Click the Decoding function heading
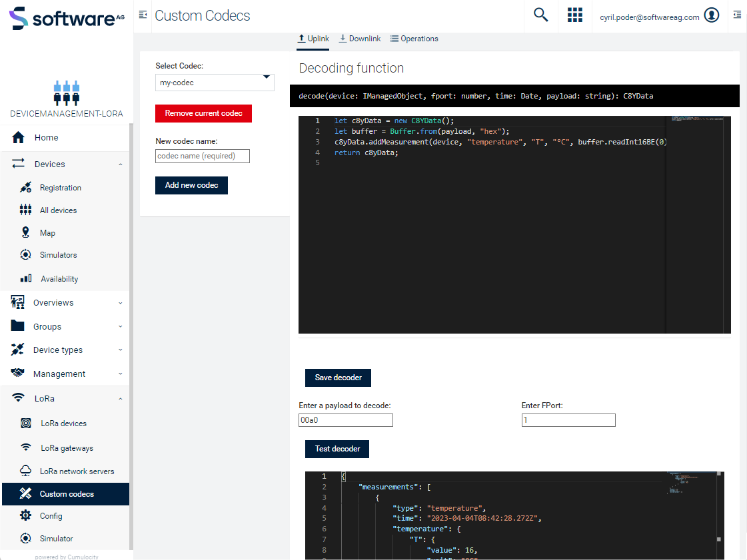The height and width of the screenshot is (560, 747). click(351, 68)
